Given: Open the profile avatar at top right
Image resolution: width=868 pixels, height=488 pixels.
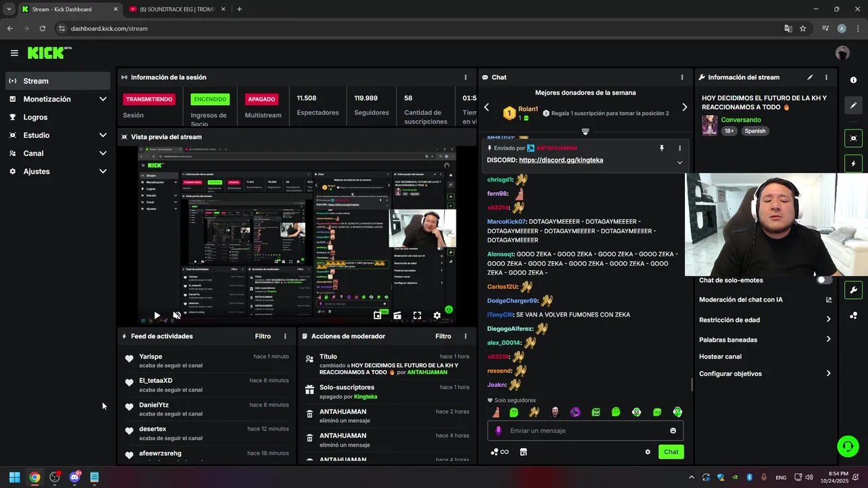Looking at the screenshot, I should (842, 53).
